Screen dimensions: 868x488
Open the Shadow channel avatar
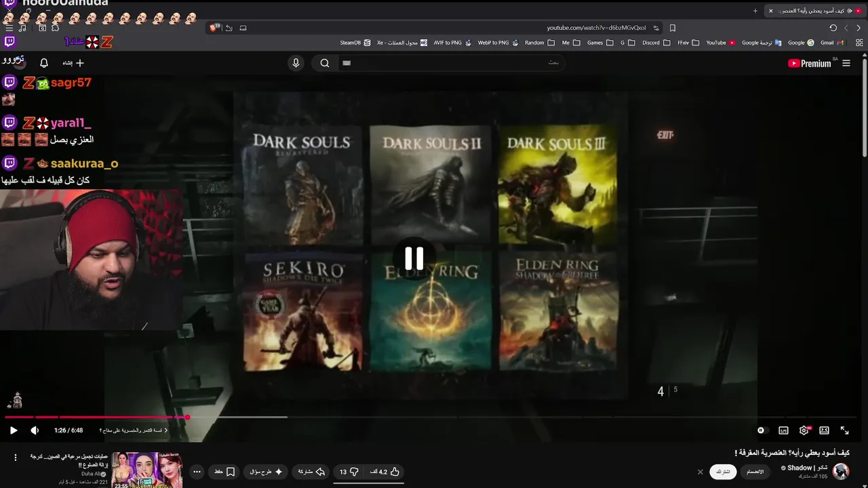point(841,471)
